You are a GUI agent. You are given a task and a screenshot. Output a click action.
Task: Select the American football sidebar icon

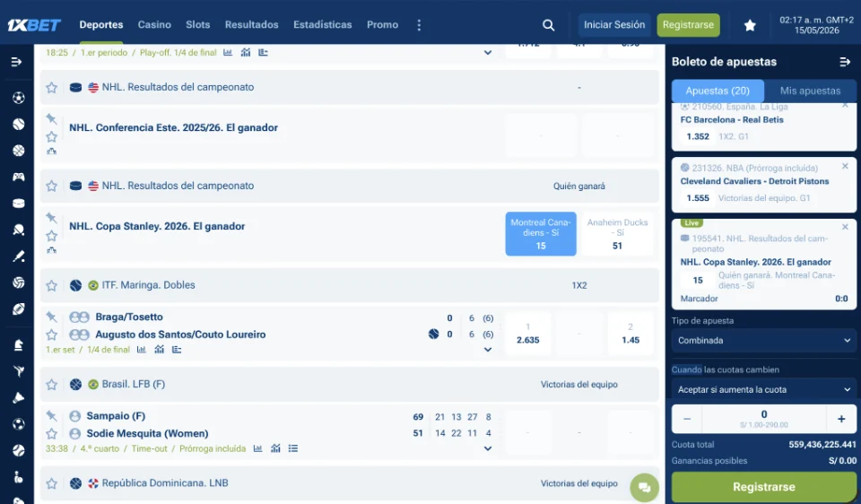click(19, 308)
